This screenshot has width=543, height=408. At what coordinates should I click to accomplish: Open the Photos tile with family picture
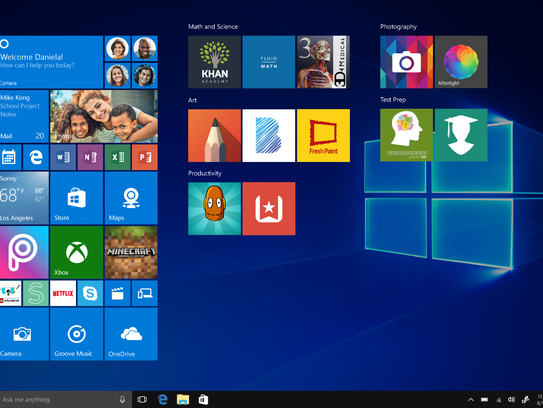(104, 116)
